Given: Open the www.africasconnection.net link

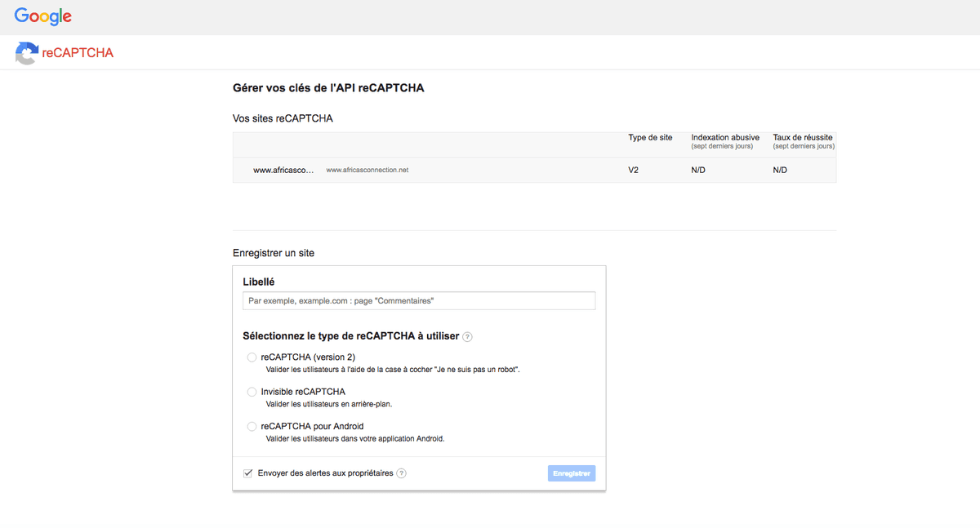Looking at the screenshot, I should (x=367, y=170).
